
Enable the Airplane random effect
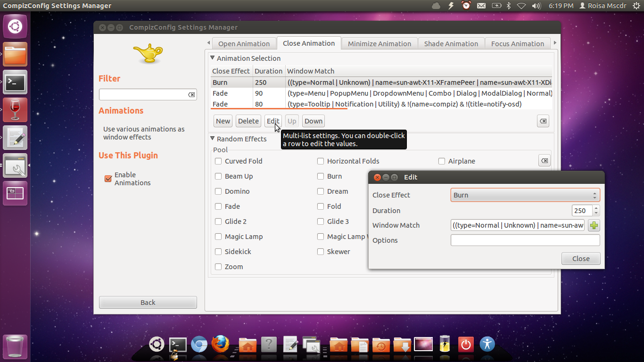[x=442, y=161]
